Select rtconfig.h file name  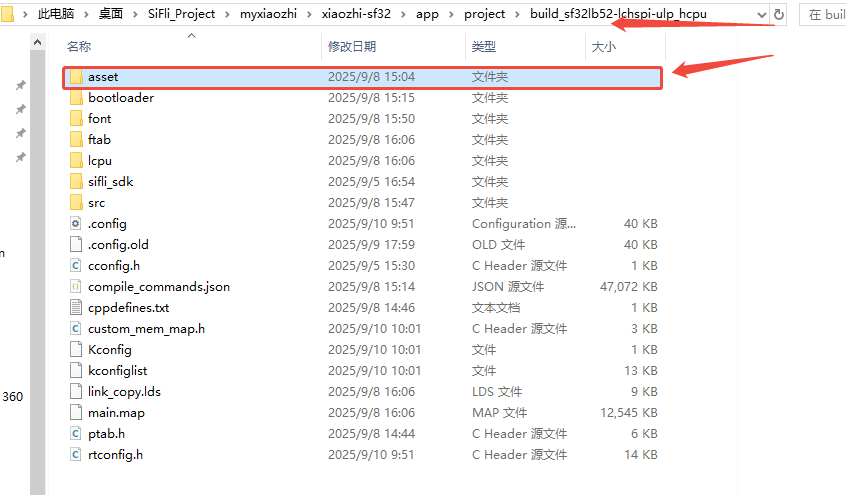pyautogui.click(x=115, y=455)
